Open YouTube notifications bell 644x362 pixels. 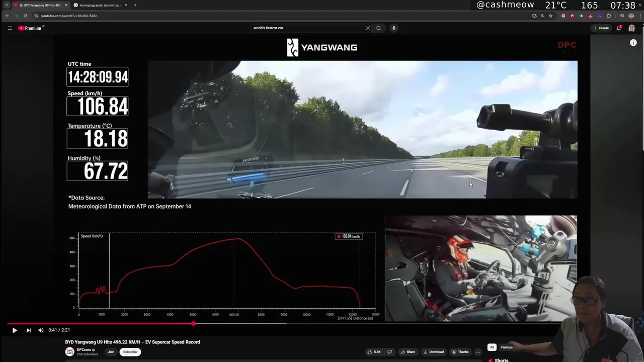point(619,28)
